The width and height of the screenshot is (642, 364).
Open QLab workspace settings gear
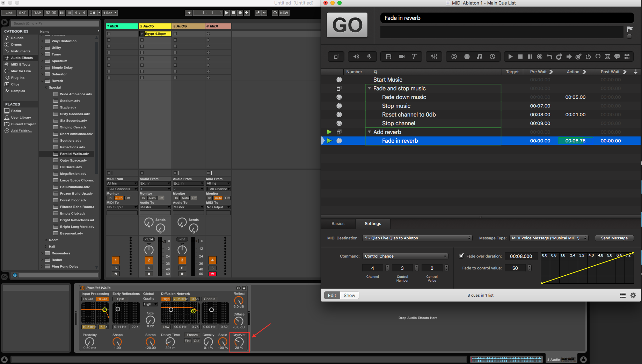tap(633, 295)
